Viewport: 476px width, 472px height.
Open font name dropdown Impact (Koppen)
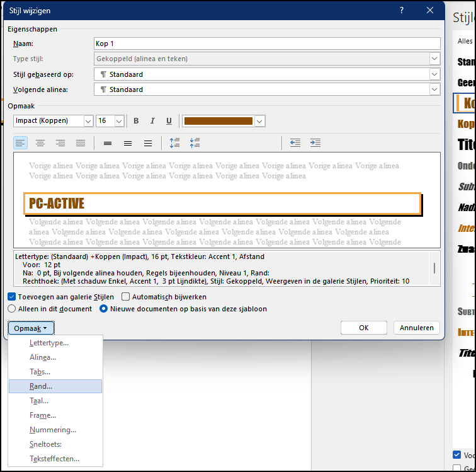point(88,121)
